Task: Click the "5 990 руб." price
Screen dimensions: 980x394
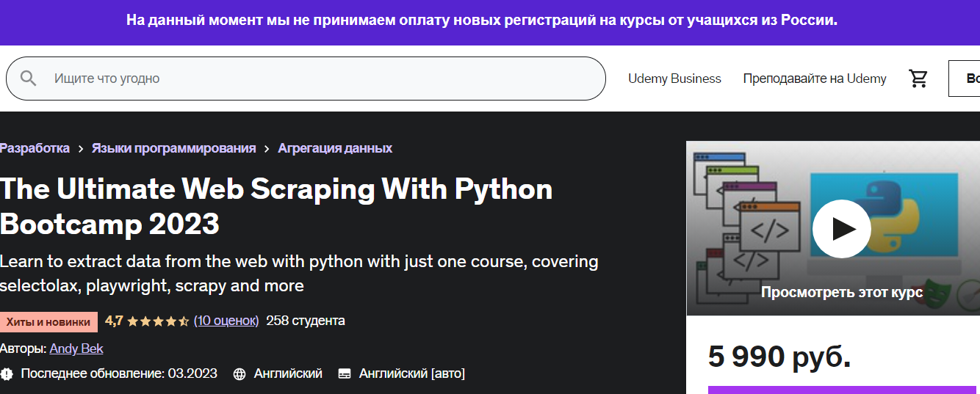Action: [x=779, y=357]
